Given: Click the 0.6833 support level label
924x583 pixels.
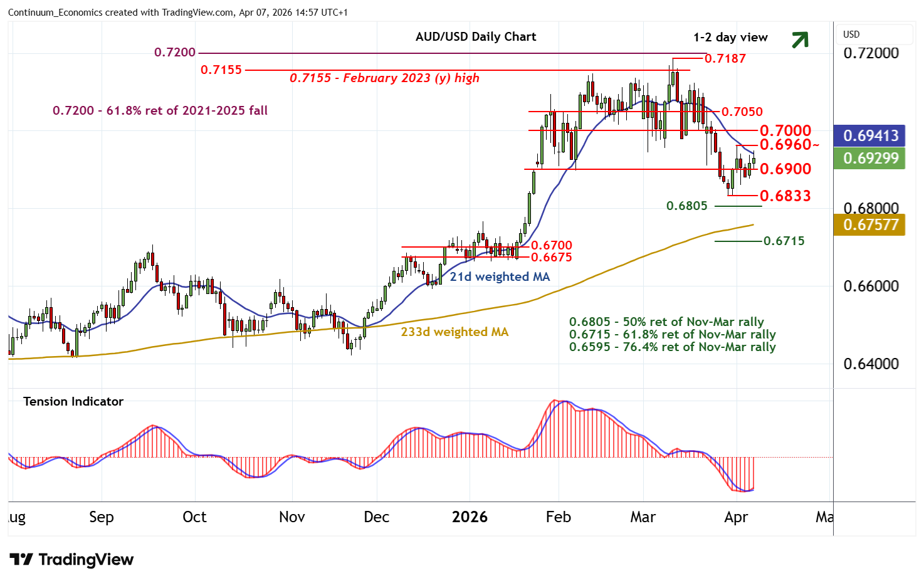Looking at the screenshot, I should (x=785, y=196).
